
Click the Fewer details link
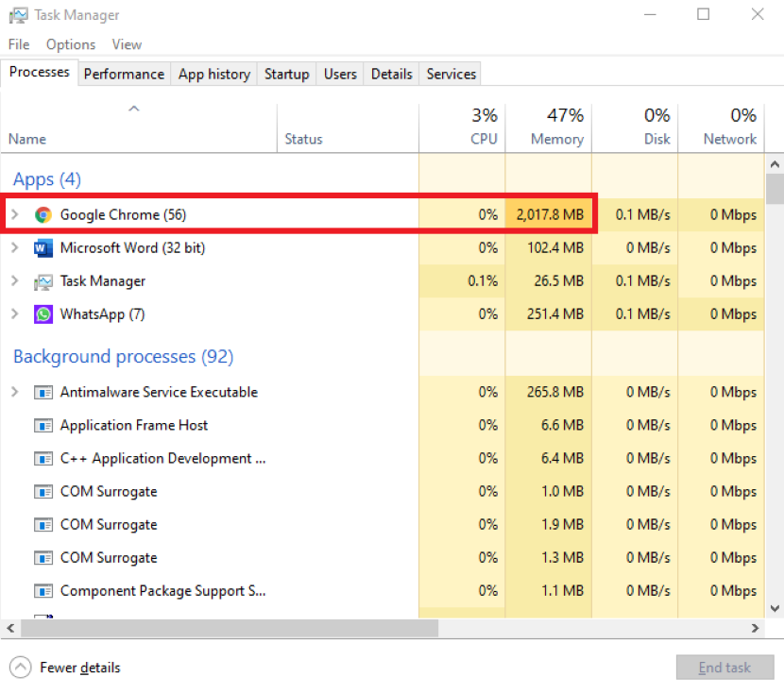click(x=80, y=668)
